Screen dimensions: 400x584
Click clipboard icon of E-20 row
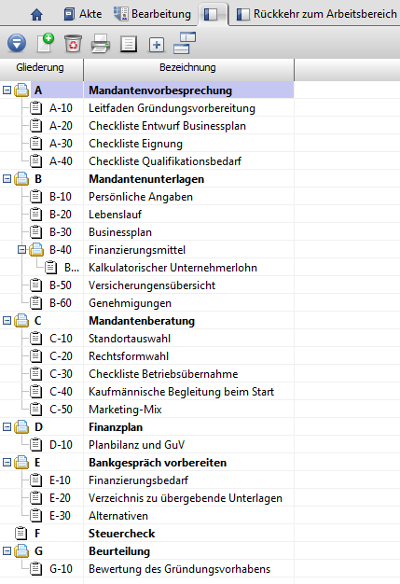coord(36,498)
